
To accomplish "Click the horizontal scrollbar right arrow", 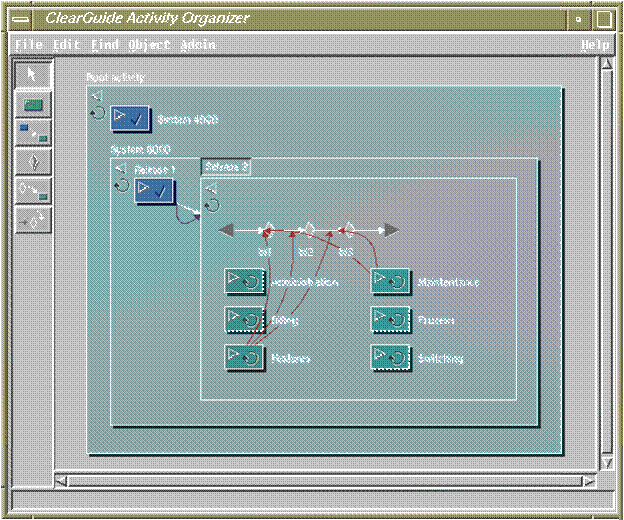I will pos(589,481).
